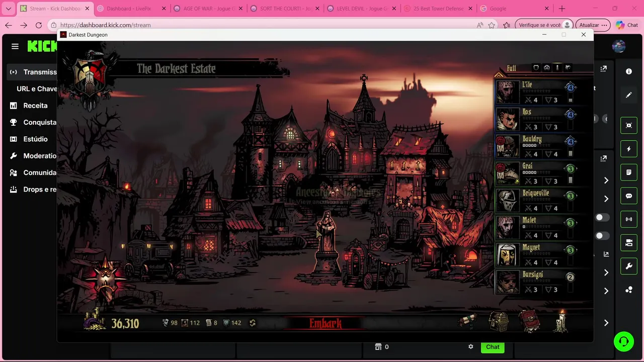Click the portraits heirloom icon showing 112

pos(185,323)
